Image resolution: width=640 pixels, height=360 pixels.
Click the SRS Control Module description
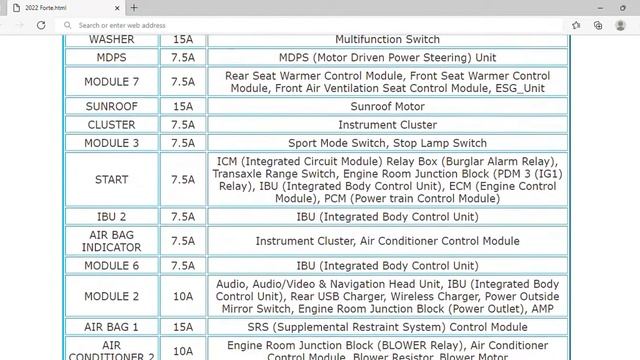(x=387, y=327)
